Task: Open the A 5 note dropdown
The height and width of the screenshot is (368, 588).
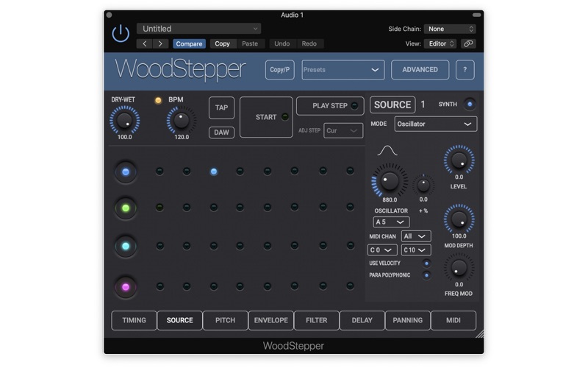Action: 391,222
